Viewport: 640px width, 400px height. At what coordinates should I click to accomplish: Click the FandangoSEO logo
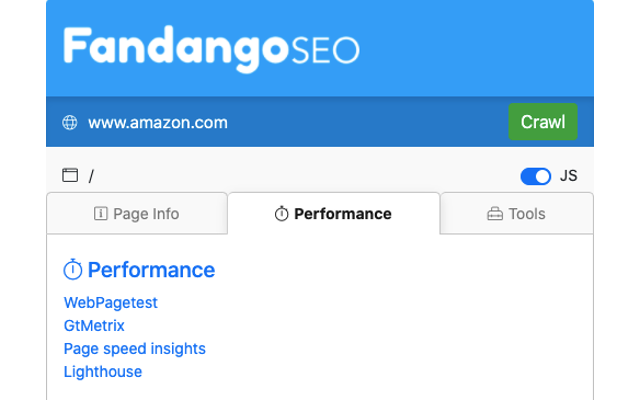point(211,49)
